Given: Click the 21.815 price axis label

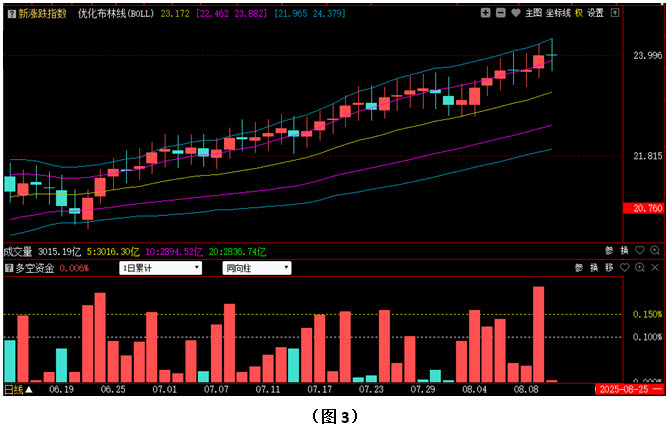Looking at the screenshot, I should [x=648, y=156].
